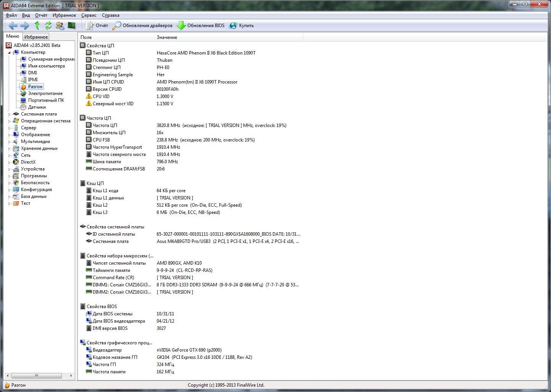
Task: Select the Тайминги памяти row
Action: pos(191,270)
